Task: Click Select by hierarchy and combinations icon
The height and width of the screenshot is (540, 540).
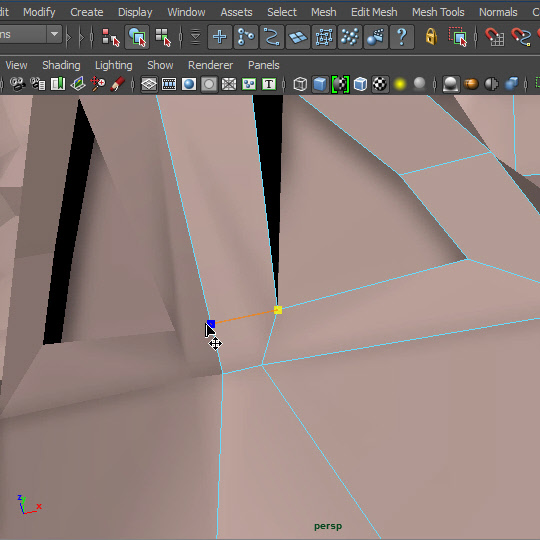Action: click(111, 37)
